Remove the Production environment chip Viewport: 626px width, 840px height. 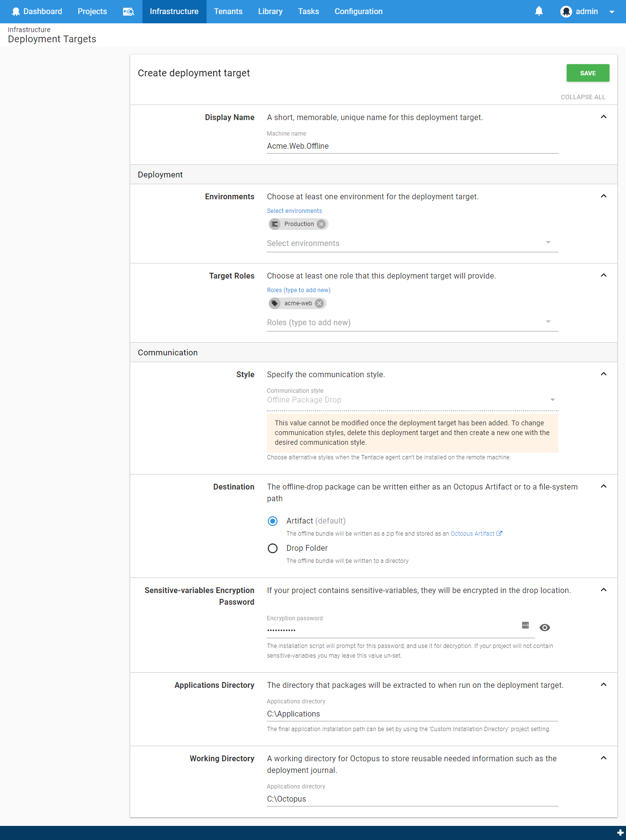pyautogui.click(x=321, y=224)
